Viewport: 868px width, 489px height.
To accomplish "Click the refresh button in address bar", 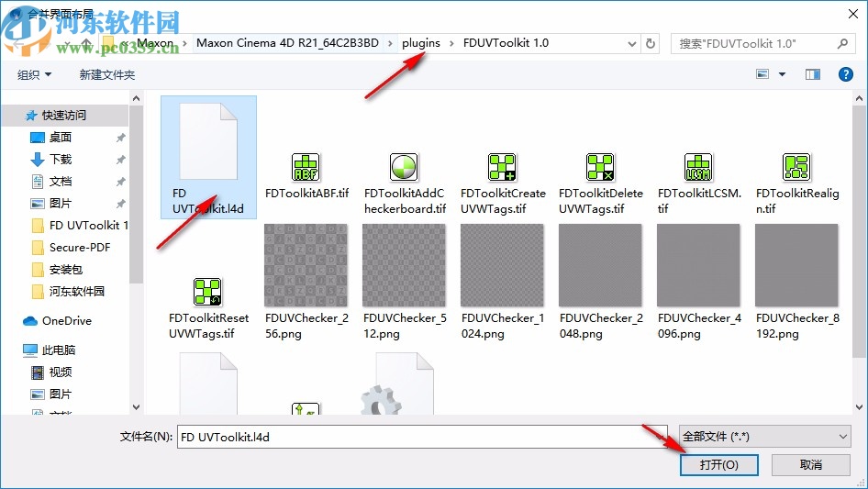I will click(x=651, y=43).
